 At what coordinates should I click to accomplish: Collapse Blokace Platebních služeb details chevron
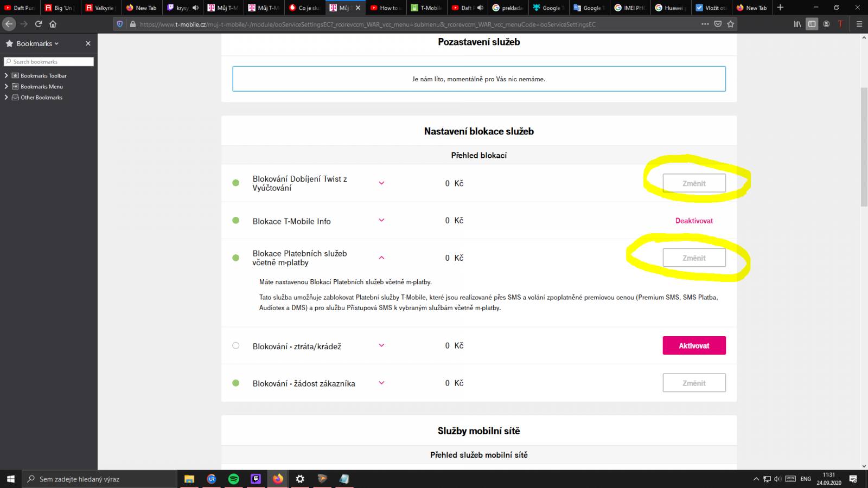[381, 258]
